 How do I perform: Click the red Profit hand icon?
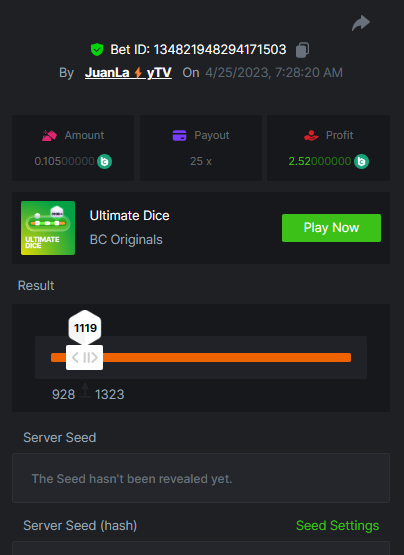pos(311,135)
